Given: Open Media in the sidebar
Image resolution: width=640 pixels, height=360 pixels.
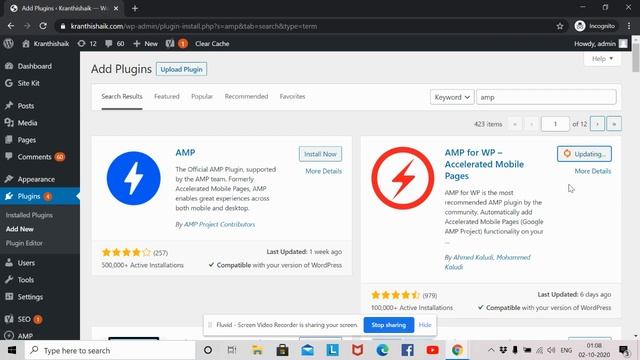Looking at the screenshot, I should [x=27, y=123].
